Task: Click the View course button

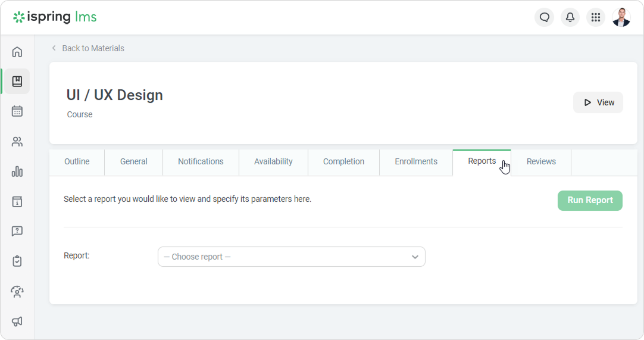Action: 598,102
